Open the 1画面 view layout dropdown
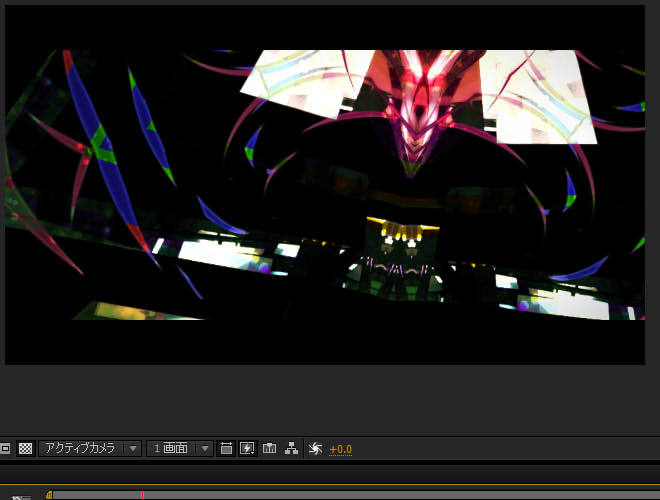This screenshot has height=500, width=660. pos(179,449)
